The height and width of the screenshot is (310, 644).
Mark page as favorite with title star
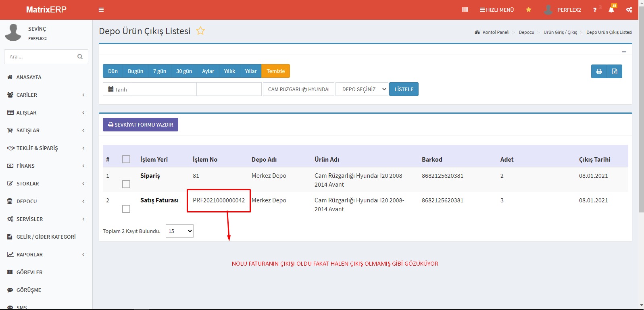click(x=200, y=31)
